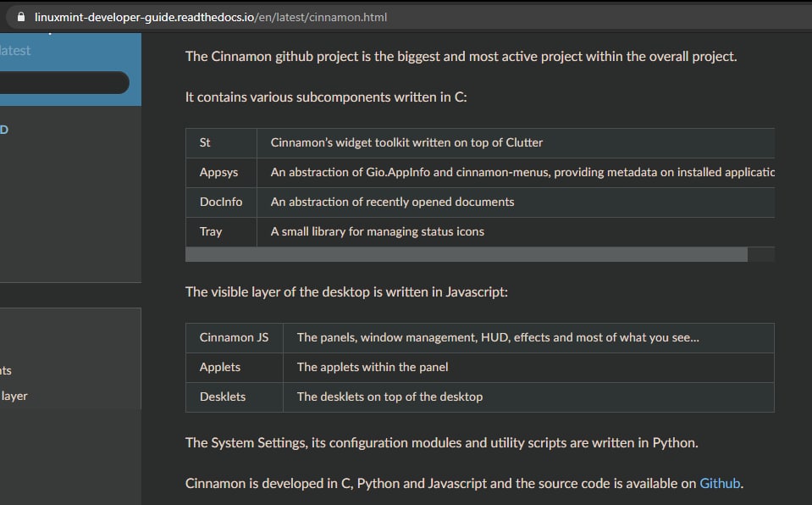Click the 'Tray' table cell
Viewport: 812px width, 505px height.
pyautogui.click(x=221, y=231)
